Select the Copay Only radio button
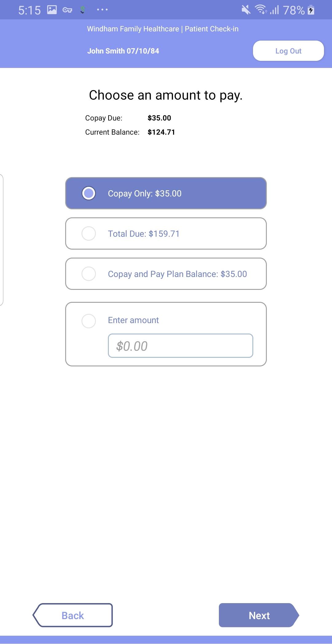Viewport: 332px width, 644px height. [x=89, y=193]
